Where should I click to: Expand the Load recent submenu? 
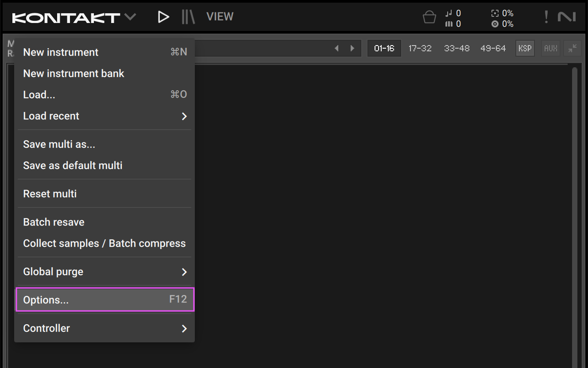104,116
